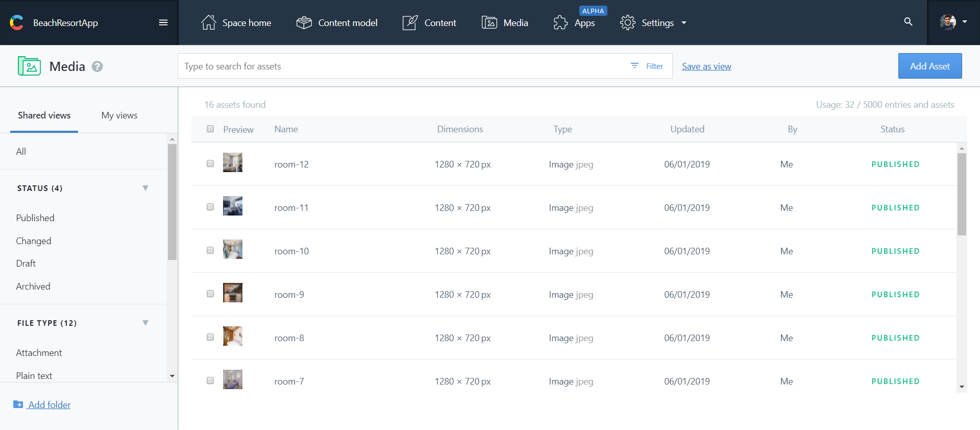Check the room-9 row checkbox
This screenshot has width=980, height=430.
[x=210, y=294]
